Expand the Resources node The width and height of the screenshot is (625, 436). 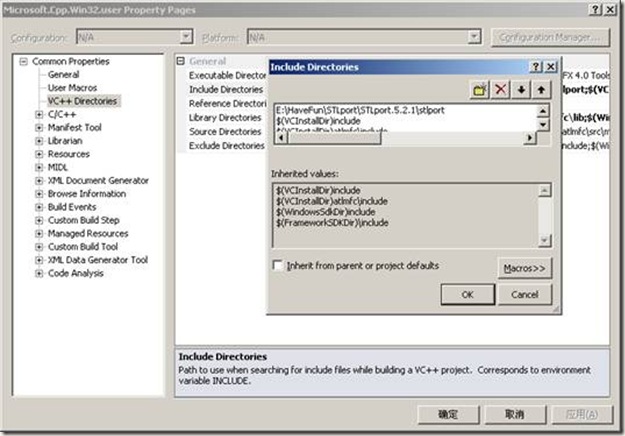39,154
